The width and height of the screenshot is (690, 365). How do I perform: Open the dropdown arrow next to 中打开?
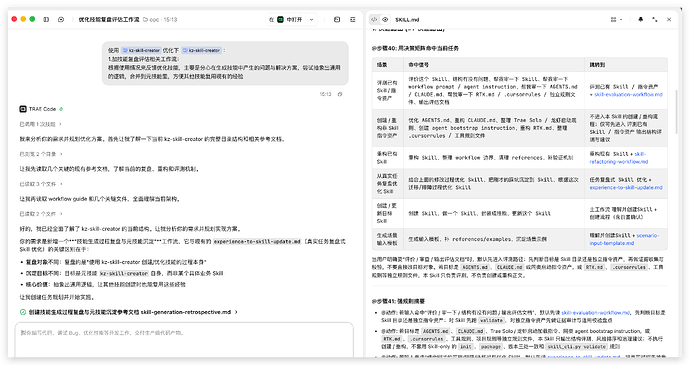click(312, 19)
